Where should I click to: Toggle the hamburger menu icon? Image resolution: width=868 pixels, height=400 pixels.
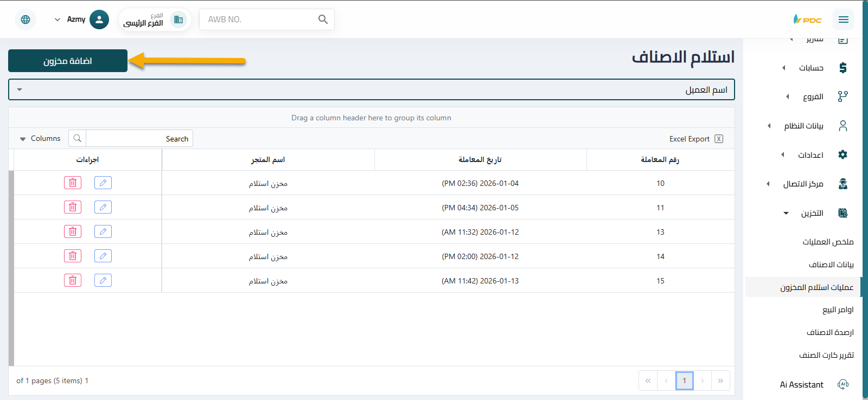843,20
